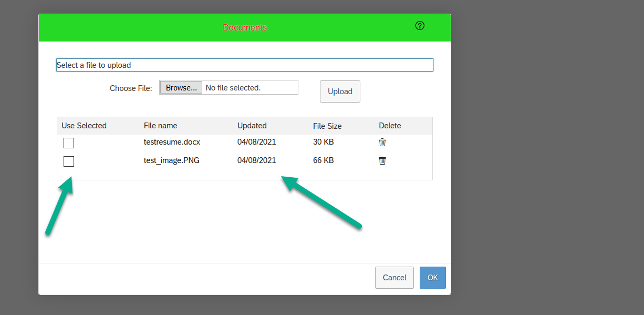Click the 'Choose File:' label
Image resolution: width=644 pixels, height=315 pixels.
click(131, 88)
